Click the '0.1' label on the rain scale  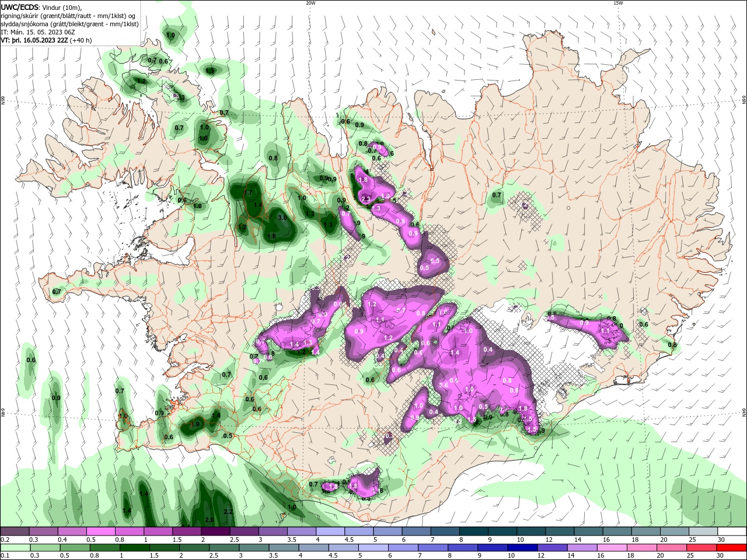(x=5, y=556)
